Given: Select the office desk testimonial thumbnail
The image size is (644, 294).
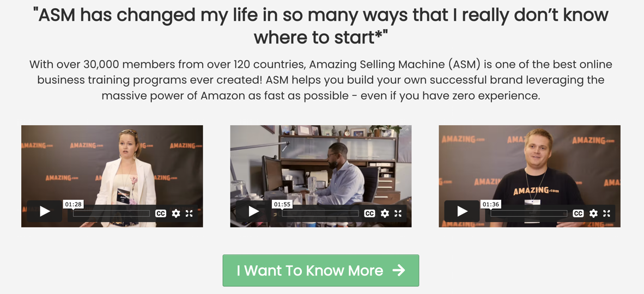Looking at the screenshot, I should point(321,176).
